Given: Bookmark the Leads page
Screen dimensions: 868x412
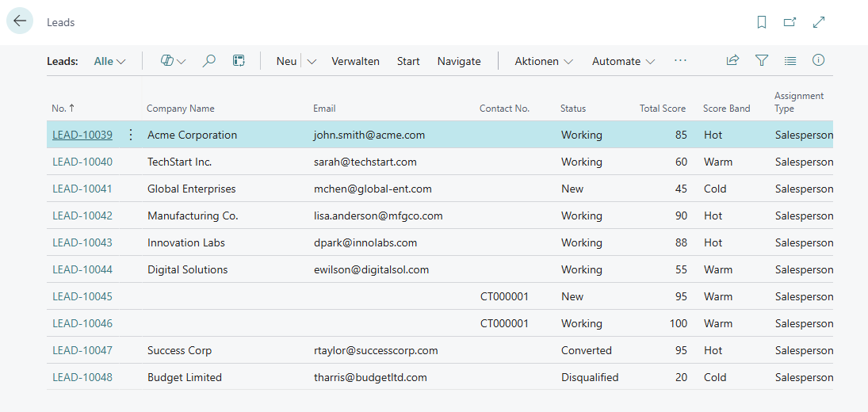Looking at the screenshot, I should (761, 22).
